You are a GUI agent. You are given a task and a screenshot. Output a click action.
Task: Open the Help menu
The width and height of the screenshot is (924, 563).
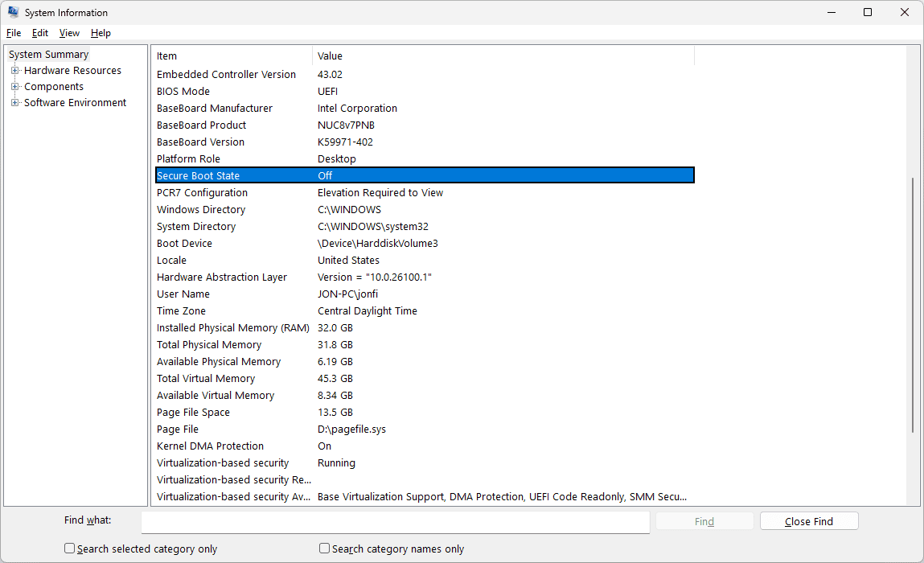click(101, 33)
